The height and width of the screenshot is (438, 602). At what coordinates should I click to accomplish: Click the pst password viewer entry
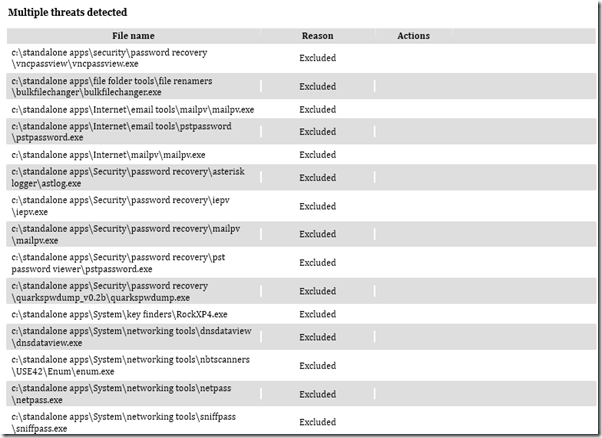[x=110, y=263]
